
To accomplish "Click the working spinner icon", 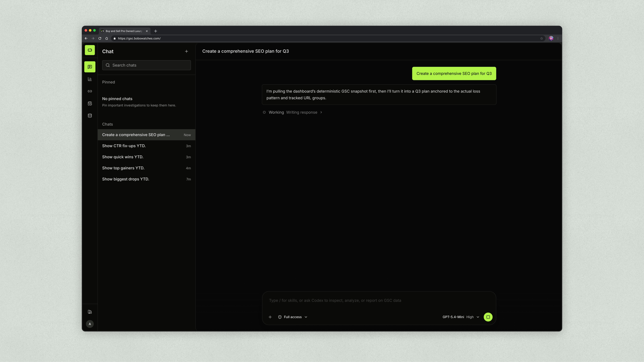I will tap(264, 112).
